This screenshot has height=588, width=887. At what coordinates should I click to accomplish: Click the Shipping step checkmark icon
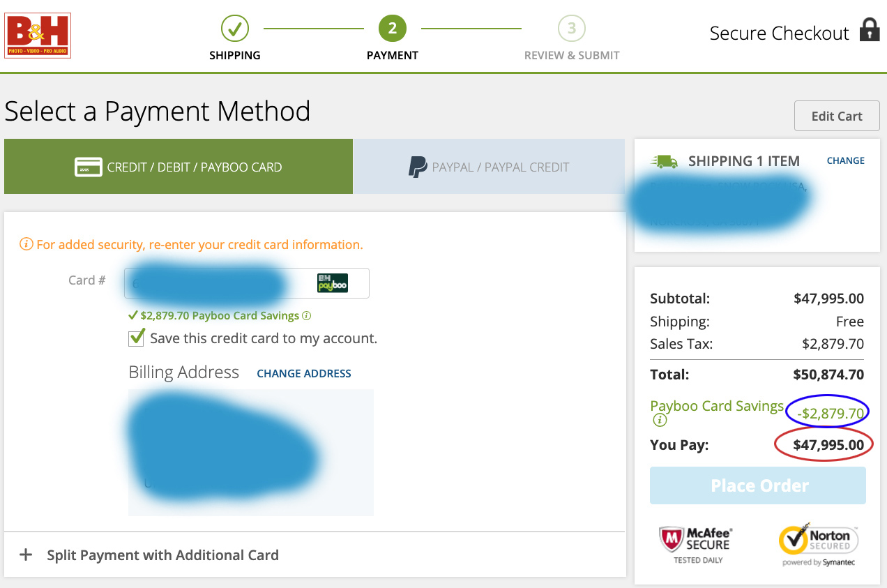click(235, 29)
